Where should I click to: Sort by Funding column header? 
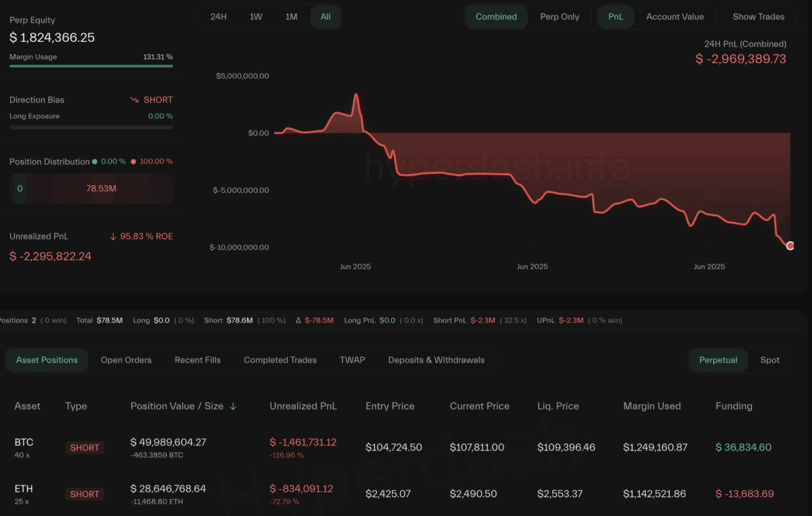coord(734,406)
